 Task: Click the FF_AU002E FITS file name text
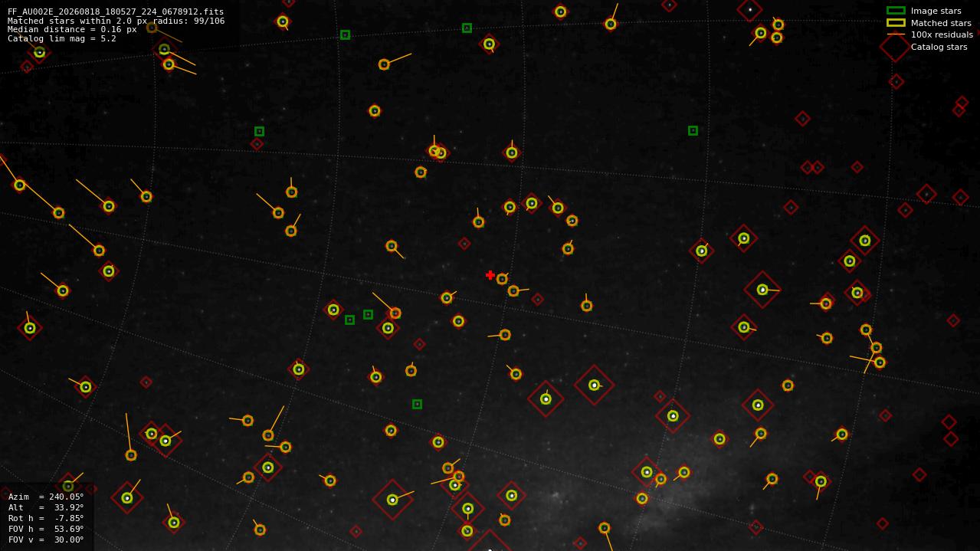(x=116, y=12)
